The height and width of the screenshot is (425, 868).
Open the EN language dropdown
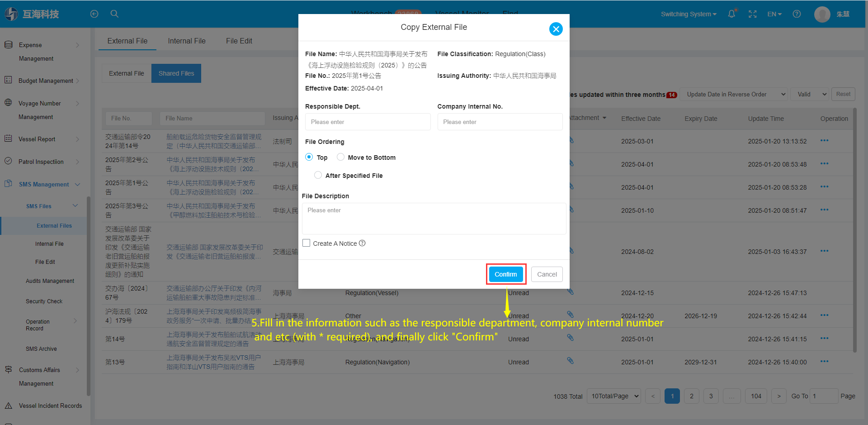point(774,14)
